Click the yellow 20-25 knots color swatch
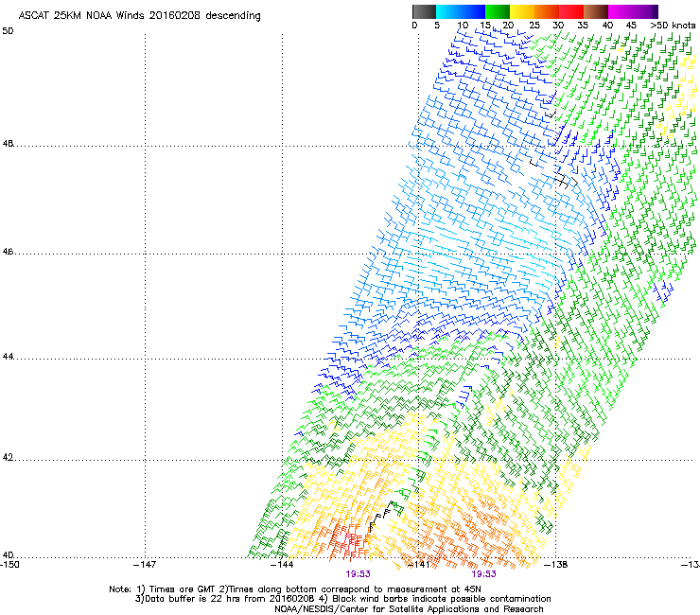This screenshot has width=700, height=615. [x=522, y=11]
